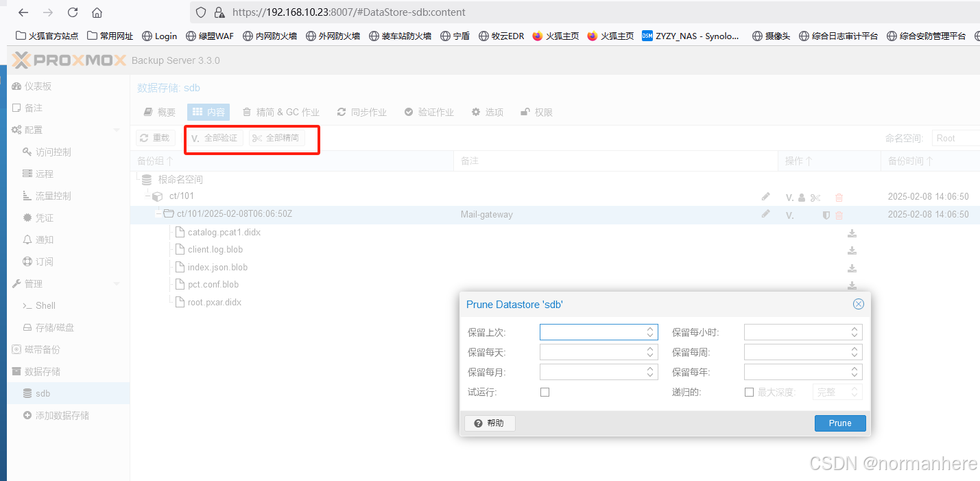The width and height of the screenshot is (980, 481).
Task: Open the 精简 & GC 作业 tab
Action: point(281,112)
